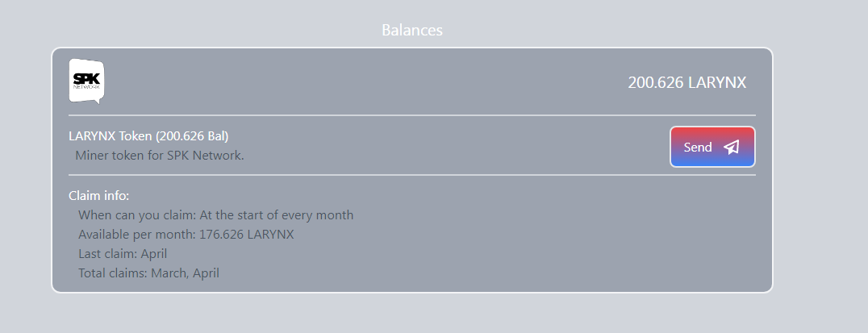Click the divider line below the SPK logo

(412, 115)
